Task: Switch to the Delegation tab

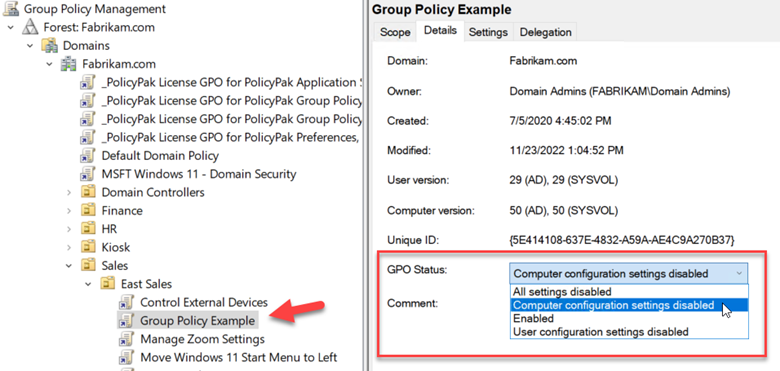Action: (545, 32)
